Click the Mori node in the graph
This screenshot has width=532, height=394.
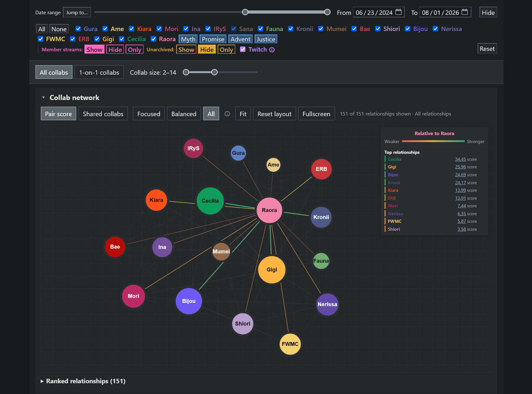133,296
